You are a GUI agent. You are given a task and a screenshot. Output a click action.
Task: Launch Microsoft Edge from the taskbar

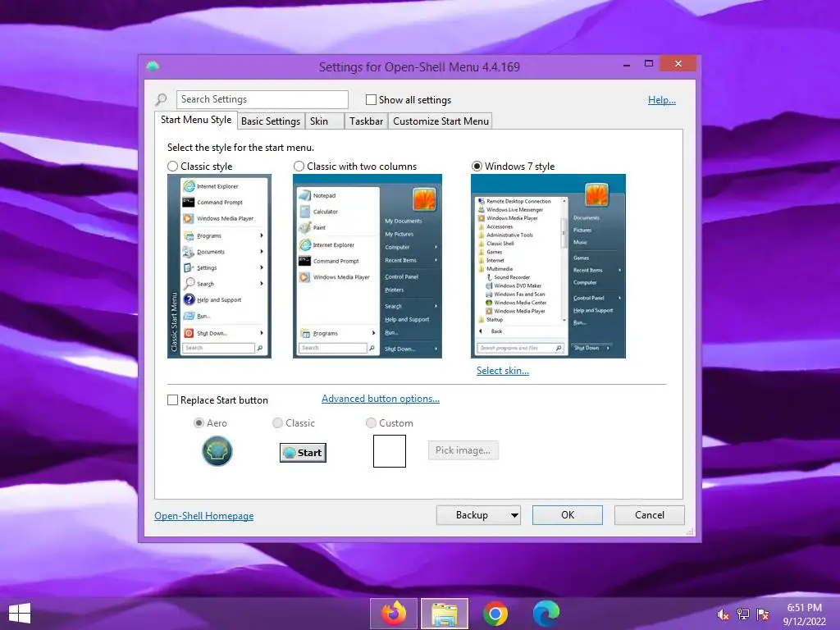(546, 614)
